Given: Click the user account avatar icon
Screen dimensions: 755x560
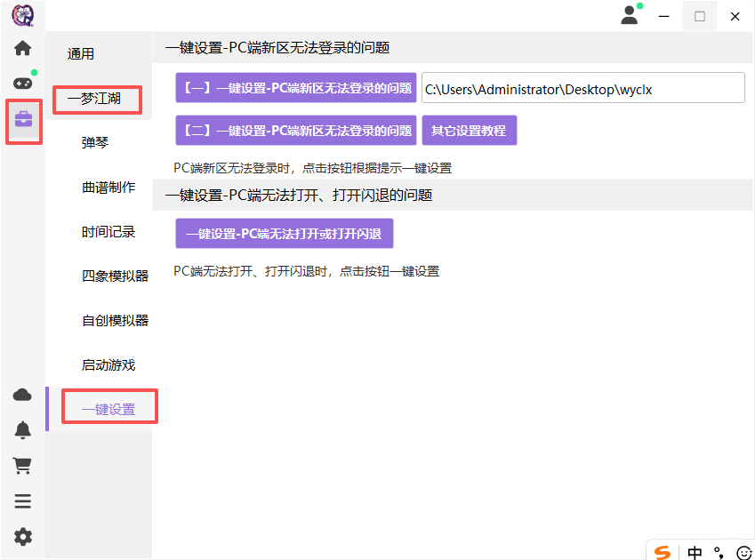Looking at the screenshot, I should point(631,15).
